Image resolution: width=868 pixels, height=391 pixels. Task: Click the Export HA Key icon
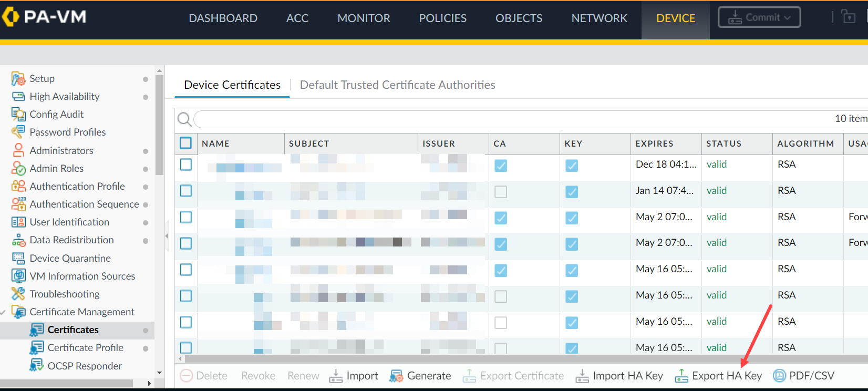(681, 376)
